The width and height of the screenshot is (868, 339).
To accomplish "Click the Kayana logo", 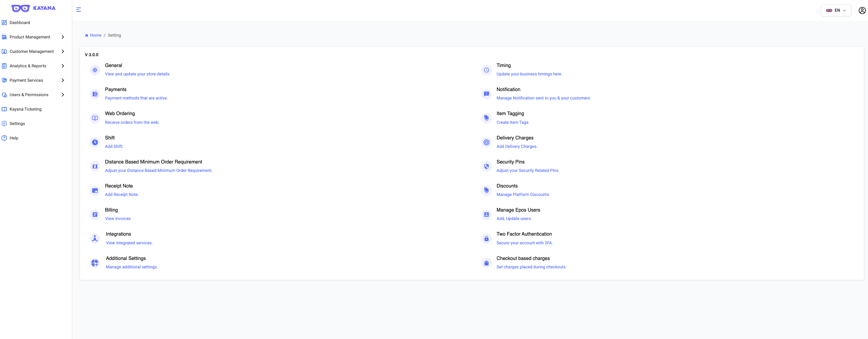I will point(33,8).
